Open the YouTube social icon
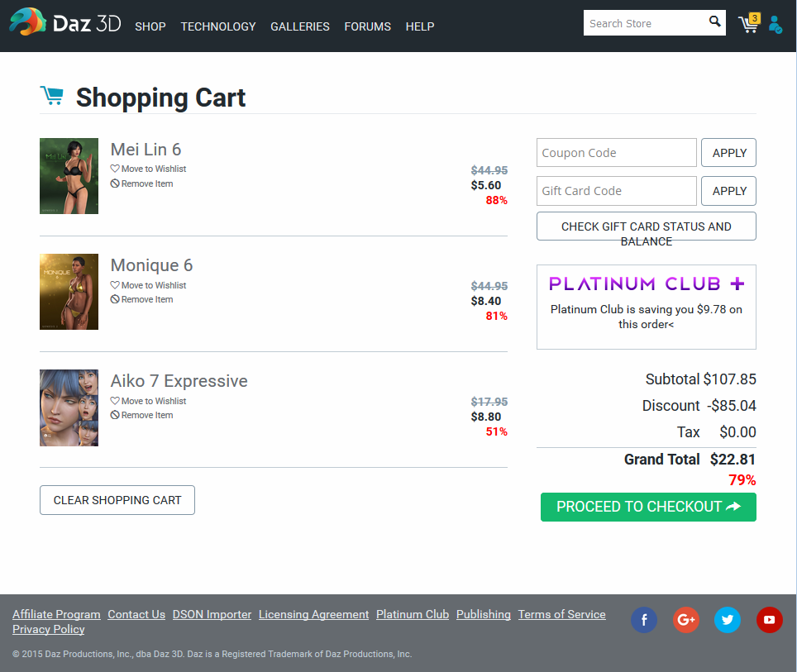Viewport: 797px width, 672px height. point(769,620)
